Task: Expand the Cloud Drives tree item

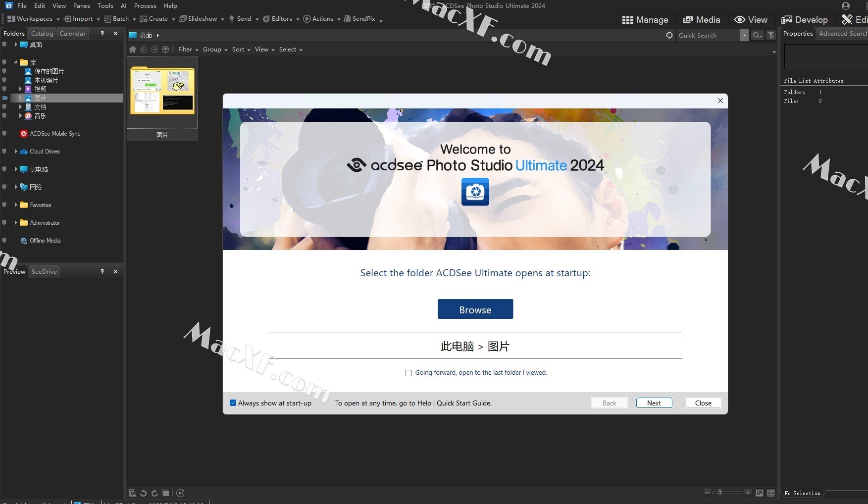Action: pyautogui.click(x=16, y=151)
